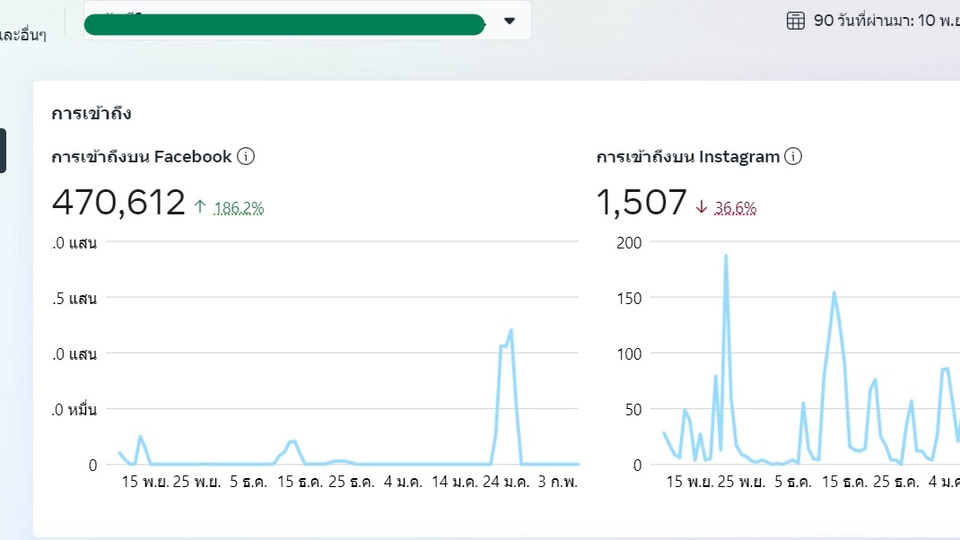Click the Facebook chart peak near 24 ม.ค.
Image resolution: width=960 pixels, height=540 pixels.
pyautogui.click(x=510, y=330)
